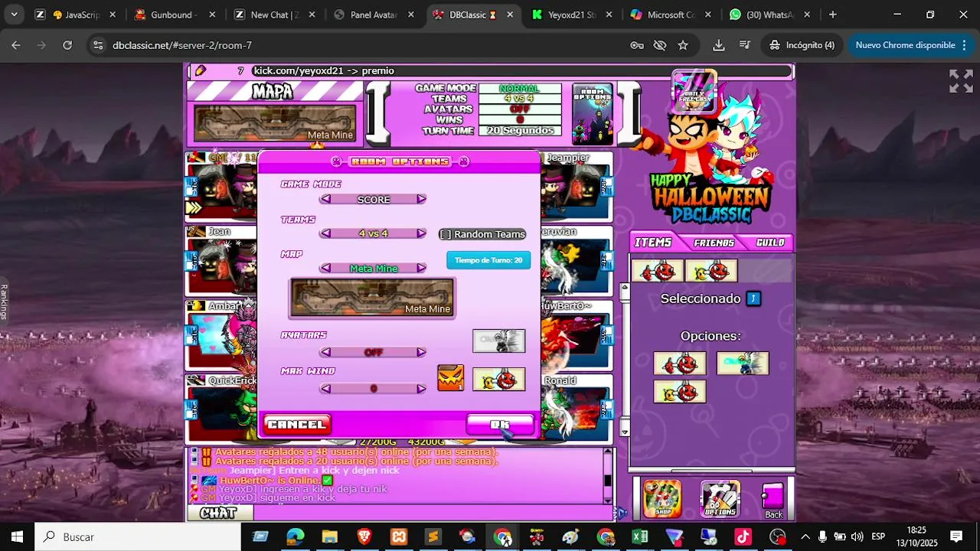Open the game Options menu
The width and height of the screenshot is (980, 551).
(720, 499)
